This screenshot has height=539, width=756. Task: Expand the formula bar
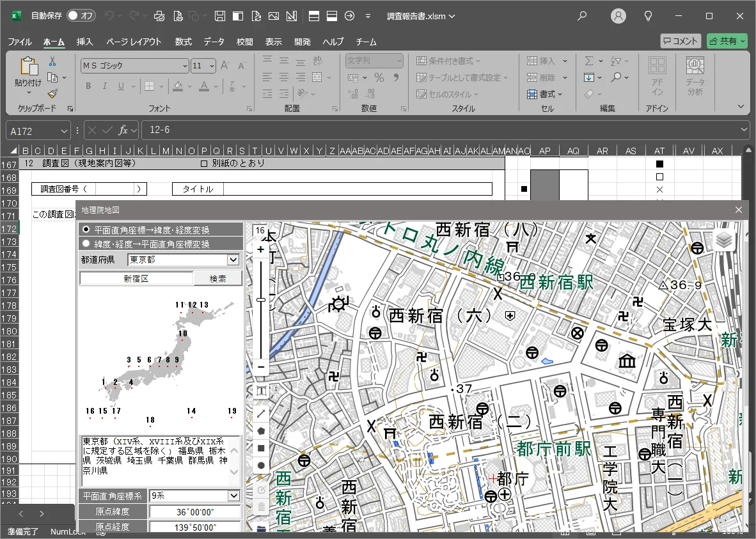[x=744, y=129]
